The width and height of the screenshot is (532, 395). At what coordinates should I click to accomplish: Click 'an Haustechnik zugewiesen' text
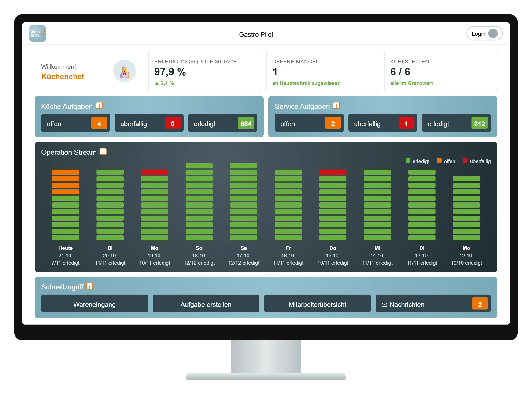coord(306,83)
